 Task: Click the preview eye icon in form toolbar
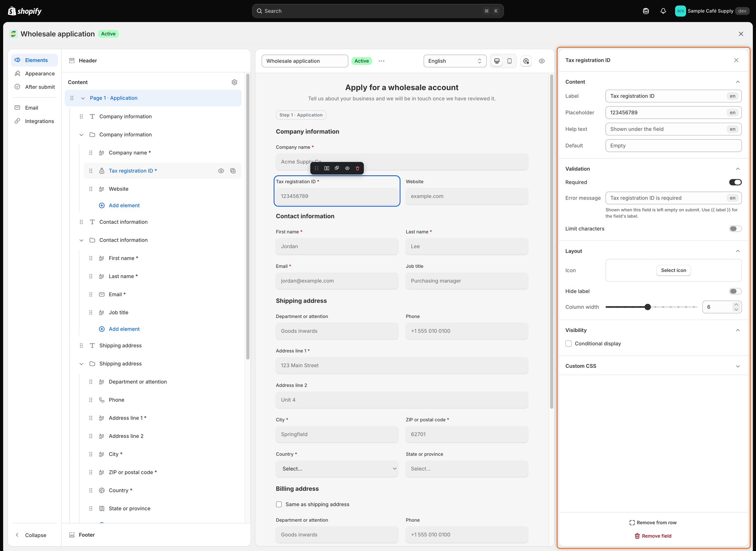click(x=542, y=61)
